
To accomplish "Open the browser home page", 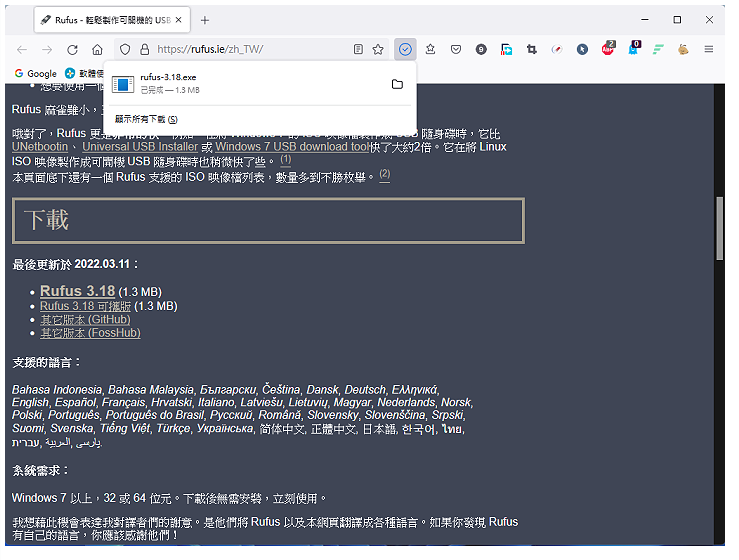I will coord(97,49).
